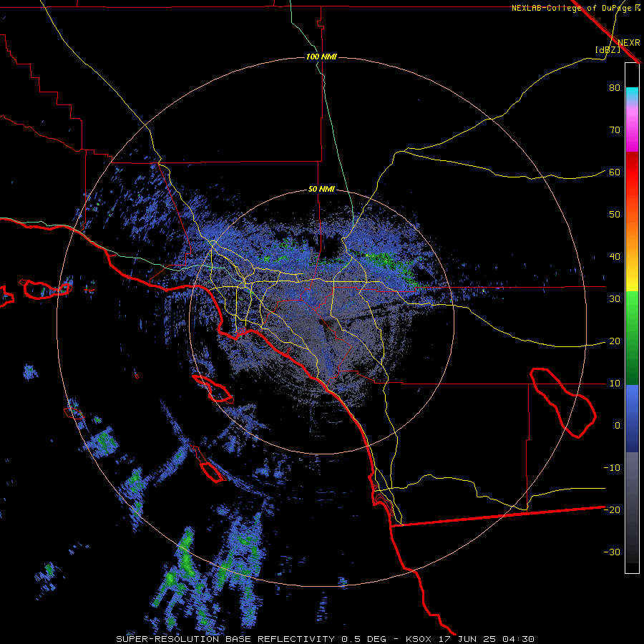Click the 30 dBZ scale value
644x644 pixels.
tap(615, 299)
